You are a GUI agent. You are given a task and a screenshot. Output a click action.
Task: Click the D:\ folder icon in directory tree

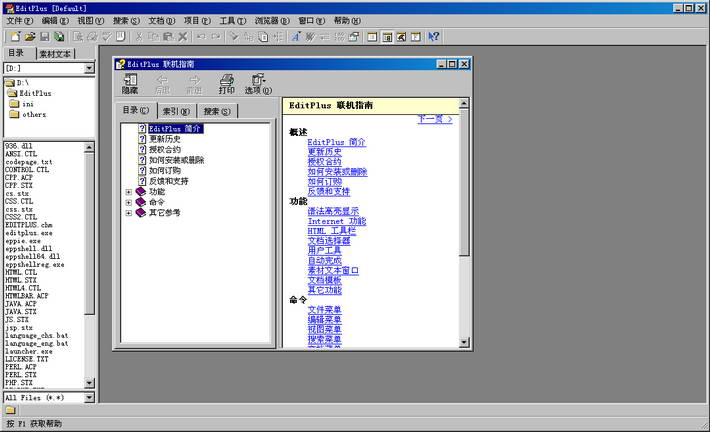click(x=10, y=83)
